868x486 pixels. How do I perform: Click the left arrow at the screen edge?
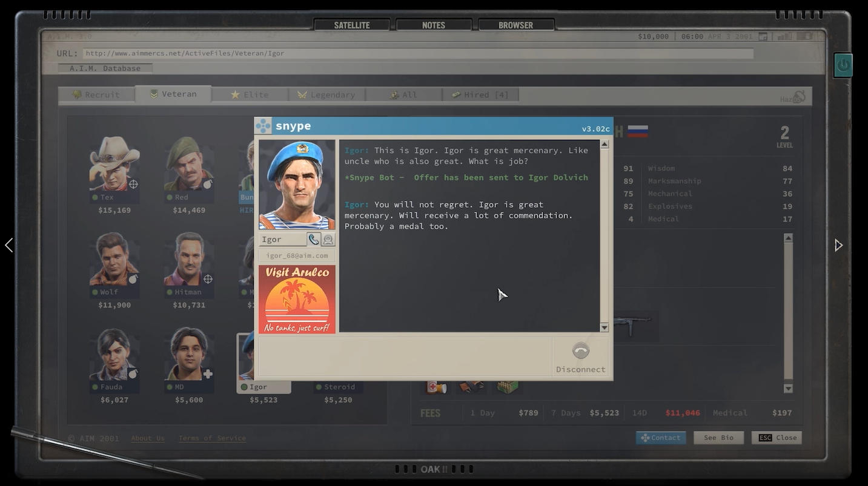pos(8,245)
